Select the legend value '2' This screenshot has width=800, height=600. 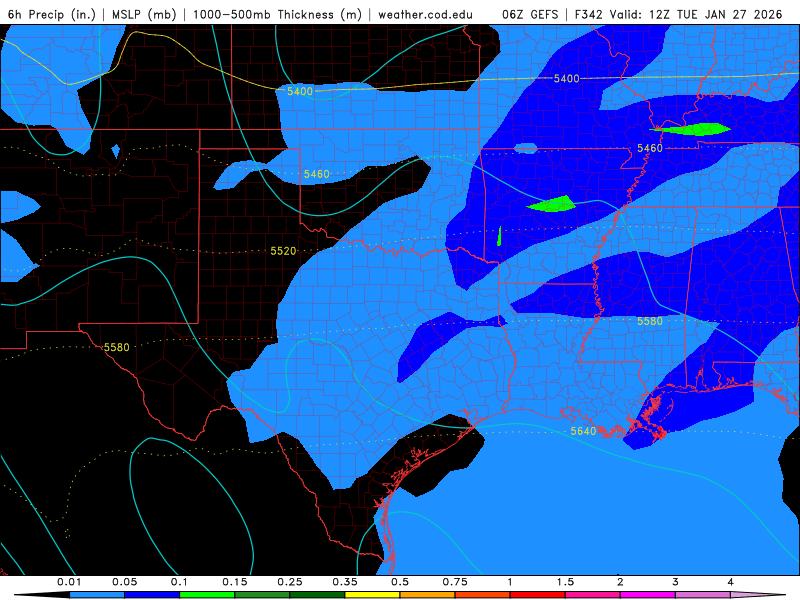(620, 582)
